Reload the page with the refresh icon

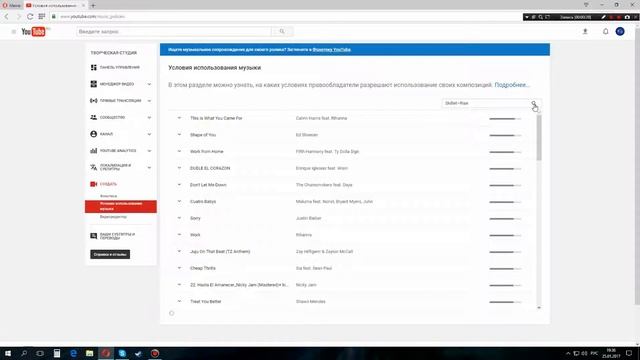coord(30,17)
